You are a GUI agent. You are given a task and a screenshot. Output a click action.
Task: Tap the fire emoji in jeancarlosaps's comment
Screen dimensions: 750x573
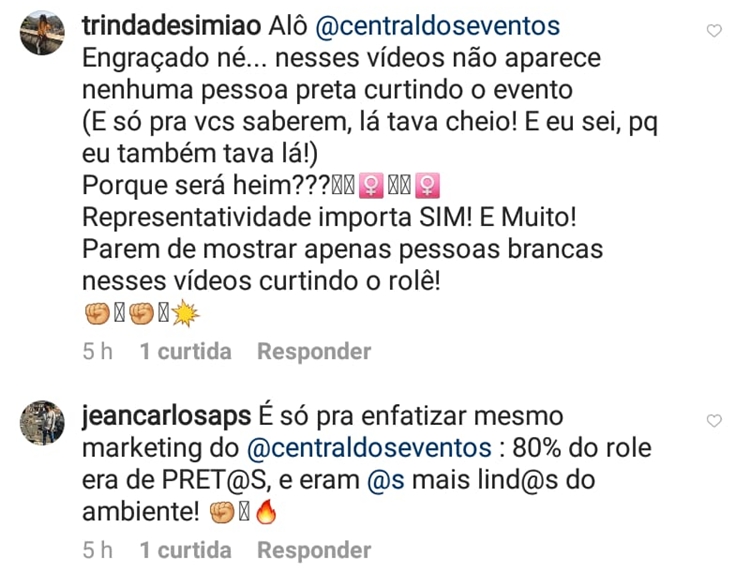pos(266,512)
